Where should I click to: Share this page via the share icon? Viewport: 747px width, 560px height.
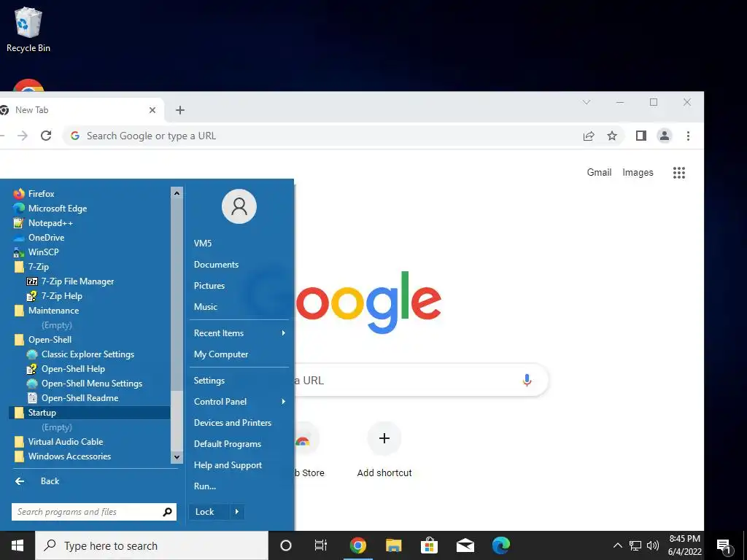[589, 136]
